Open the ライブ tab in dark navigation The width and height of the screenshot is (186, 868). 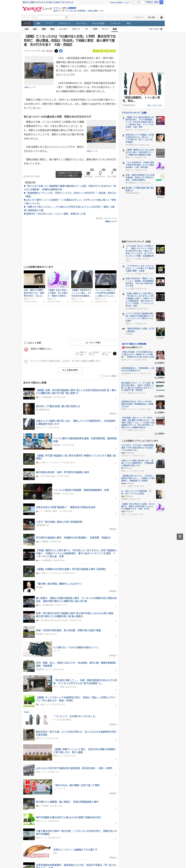pyautogui.click(x=49, y=24)
